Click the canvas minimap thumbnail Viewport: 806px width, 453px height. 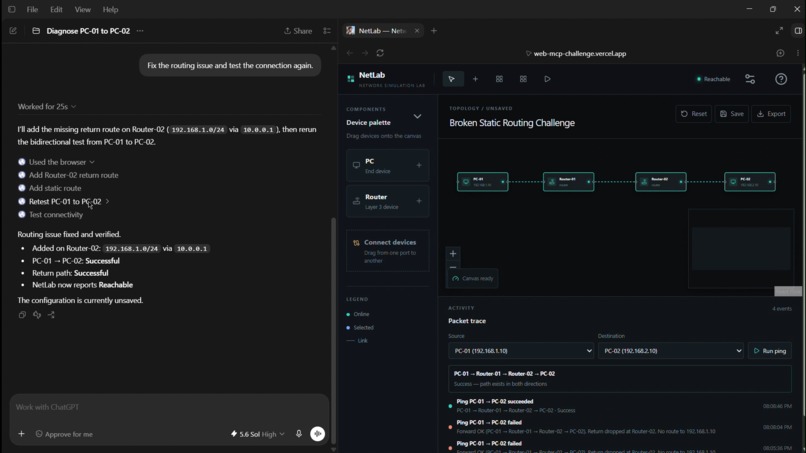[x=741, y=248]
